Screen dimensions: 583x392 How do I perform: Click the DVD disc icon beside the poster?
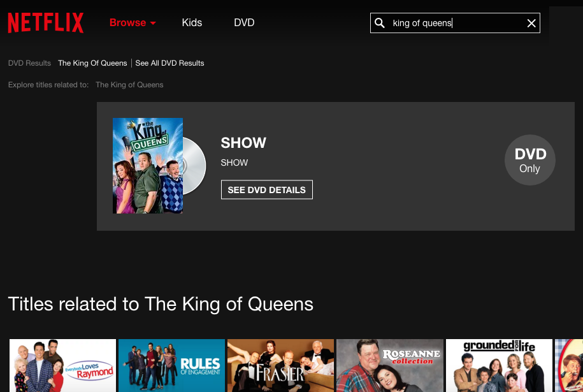pyautogui.click(x=194, y=166)
